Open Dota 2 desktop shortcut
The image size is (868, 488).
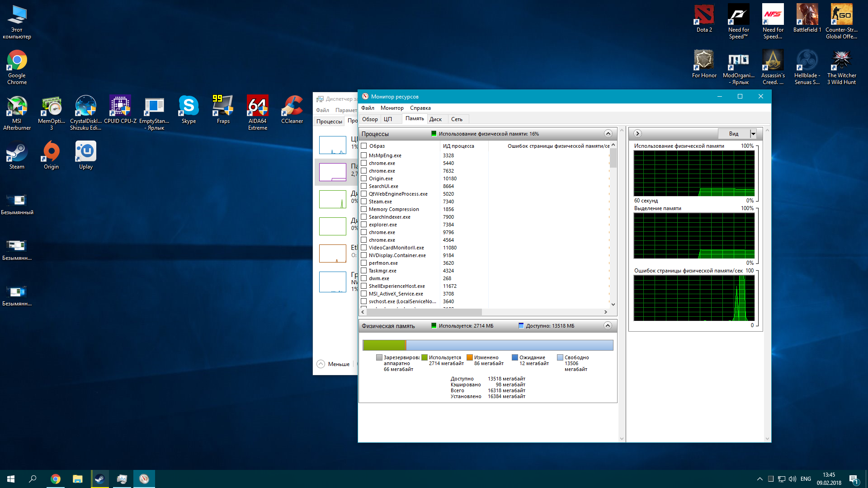pyautogui.click(x=704, y=19)
